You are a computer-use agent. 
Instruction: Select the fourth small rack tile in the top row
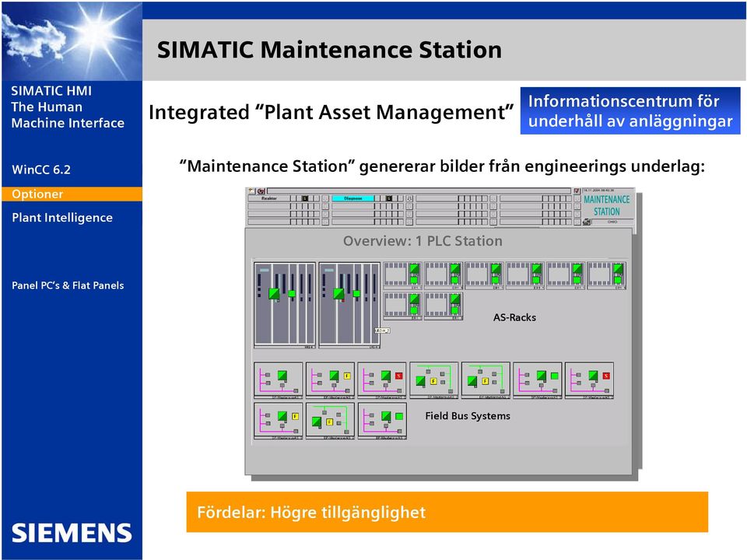(525, 275)
